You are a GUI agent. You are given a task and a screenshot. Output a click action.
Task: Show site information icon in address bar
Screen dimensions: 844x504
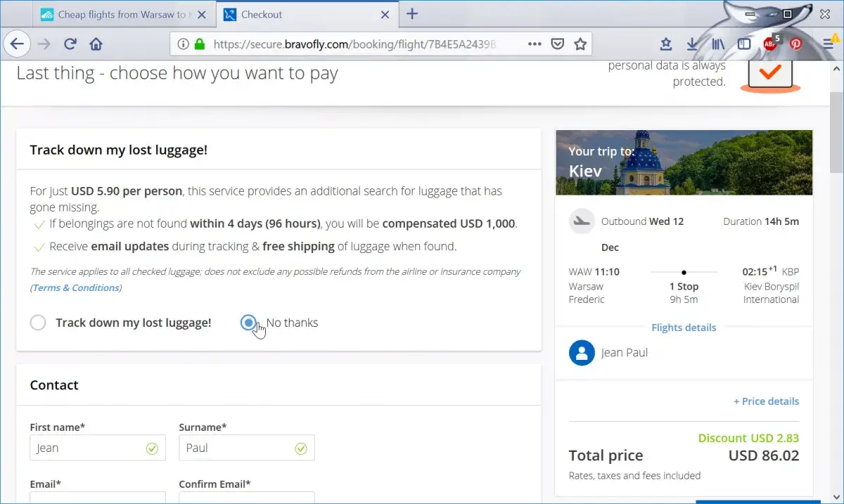click(x=183, y=44)
